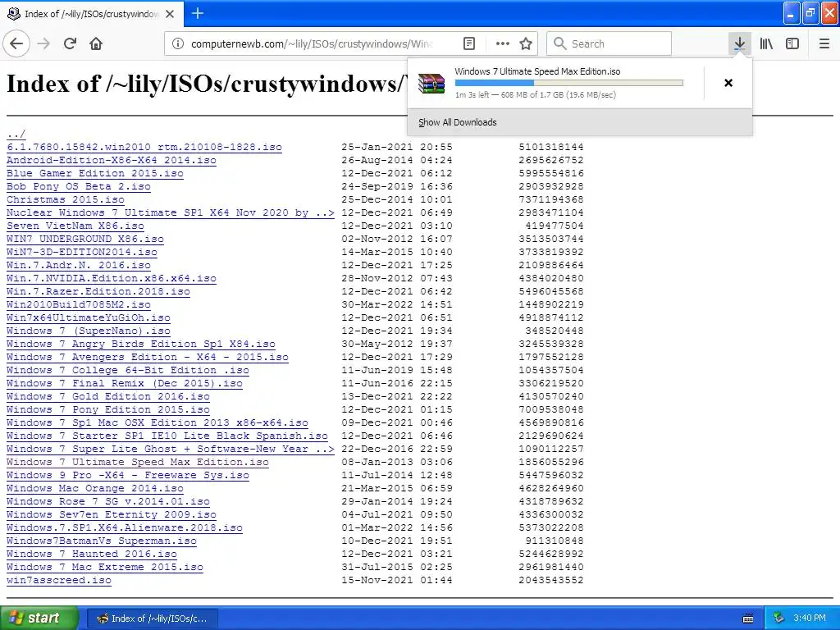The width and height of the screenshot is (840, 630).
Task: Show sidebars toolbar button
Action: coord(792,44)
